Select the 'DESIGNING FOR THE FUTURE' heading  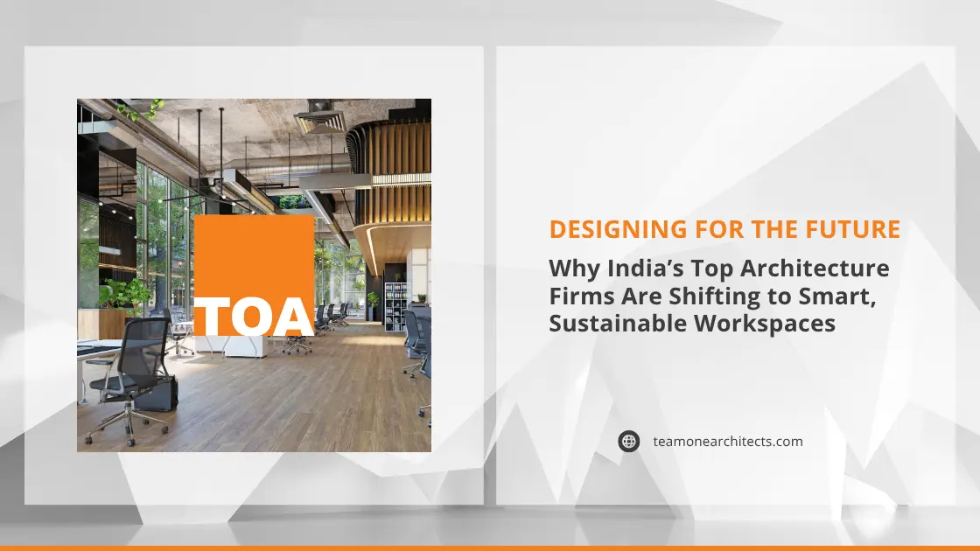click(724, 229)
